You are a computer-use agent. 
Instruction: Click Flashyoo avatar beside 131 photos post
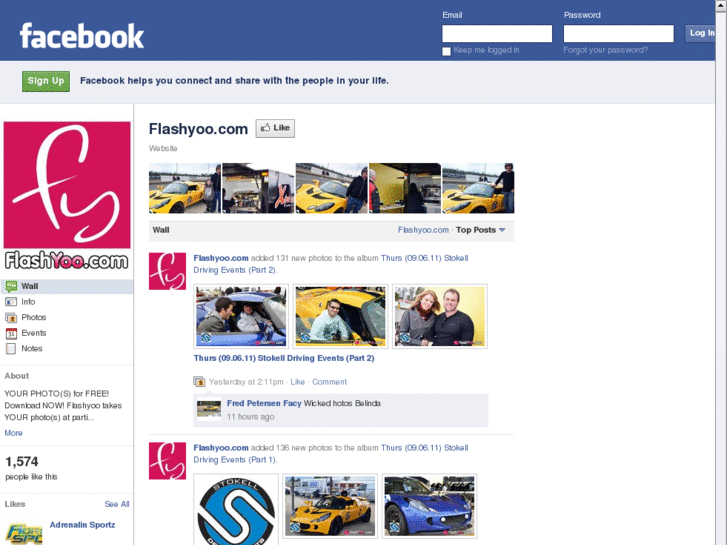pos(167,271)
